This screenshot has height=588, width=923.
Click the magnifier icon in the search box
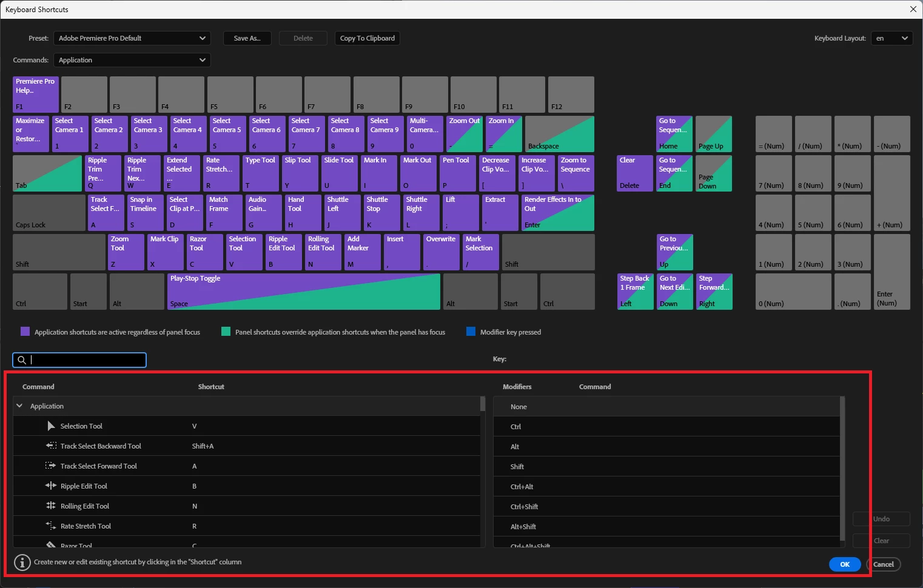pyautogui.click(x=22, y=360)
